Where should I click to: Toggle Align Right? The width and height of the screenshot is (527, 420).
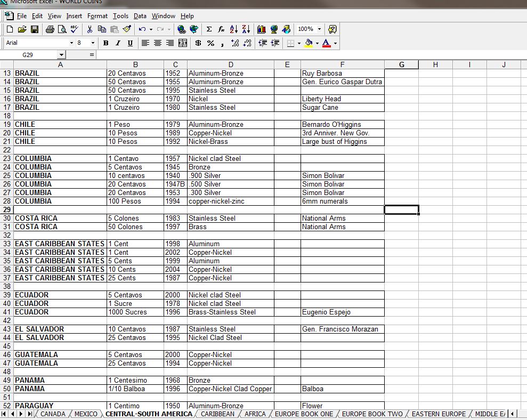click(x=170, y=43)
